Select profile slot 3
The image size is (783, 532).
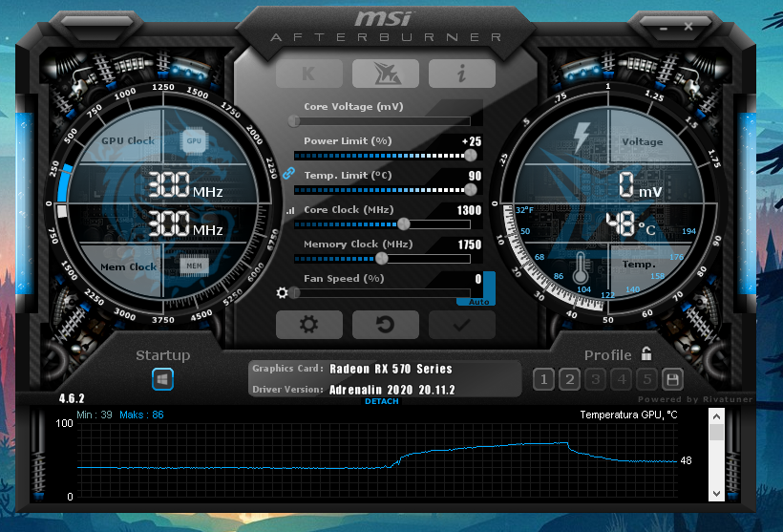(x=595, y=380)
